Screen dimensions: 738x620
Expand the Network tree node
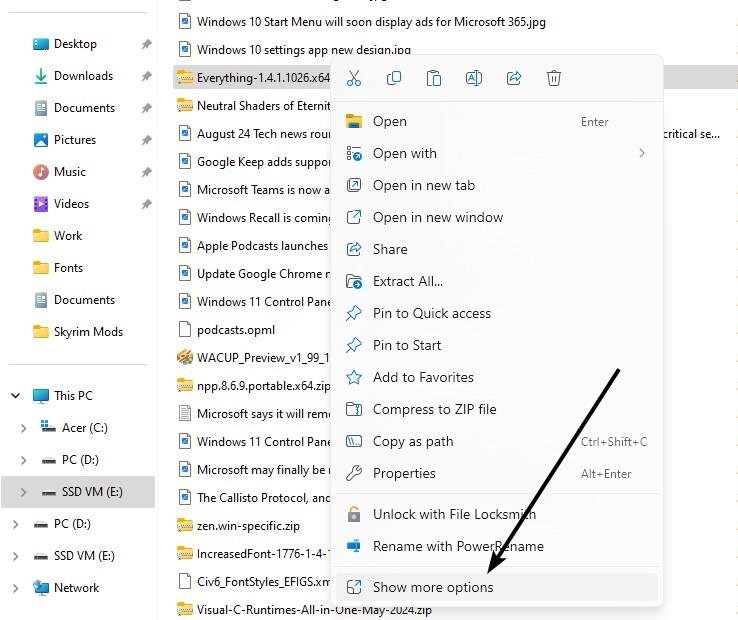tap(16, 588)
